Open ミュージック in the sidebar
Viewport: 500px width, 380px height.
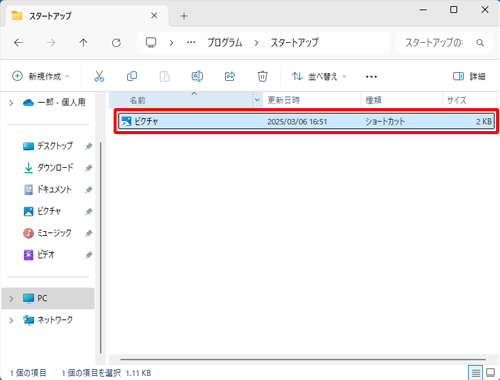[x=47, y=233]
